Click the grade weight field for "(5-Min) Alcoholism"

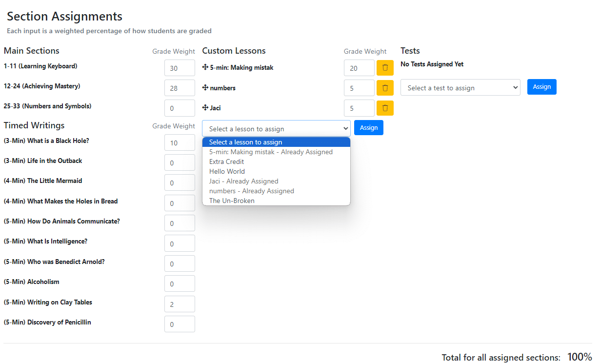tap(180, 283)
